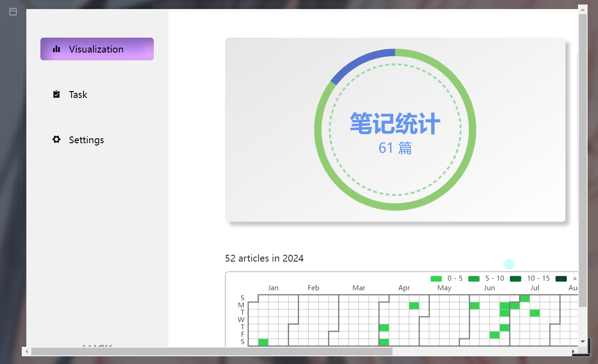Screen dimensions: 598x364
Task: Click the right arrow of the horizontal scrollbar
Action: click(x=574, y=351)
